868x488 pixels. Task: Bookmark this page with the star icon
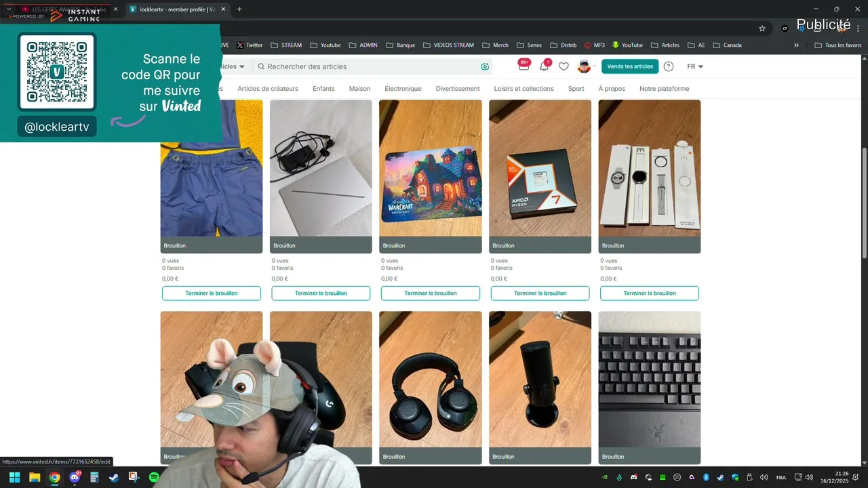pos(762,28)
